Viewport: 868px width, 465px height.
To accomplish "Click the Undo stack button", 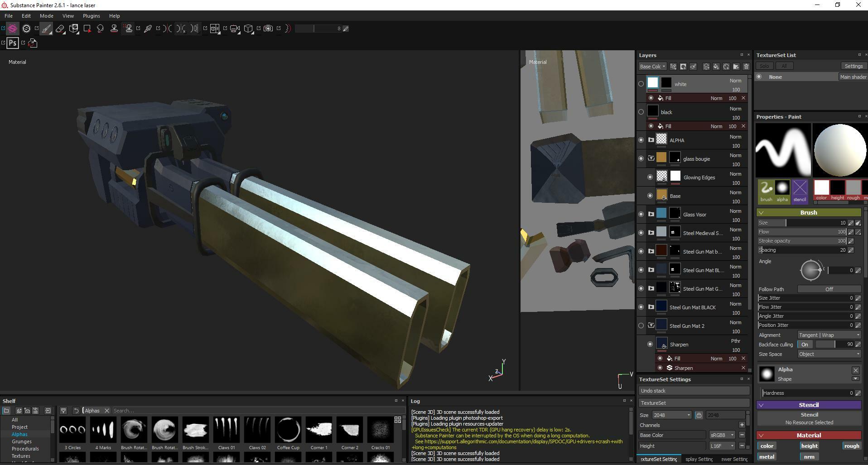I will click(x=694, y=391).
